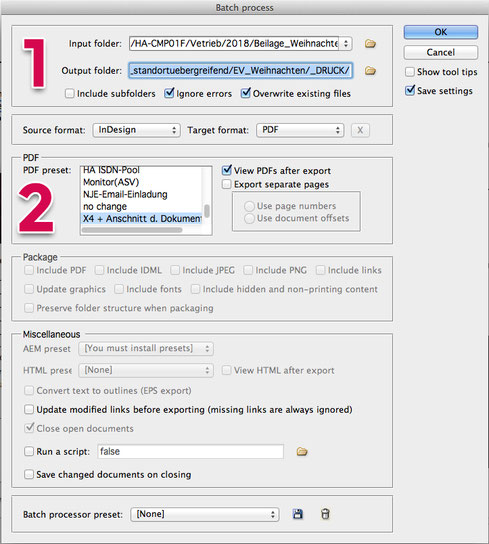Select Use document offsets radio button
This screenshot has height=544, width=489.
pyautogui.click(x=249, y=218)
